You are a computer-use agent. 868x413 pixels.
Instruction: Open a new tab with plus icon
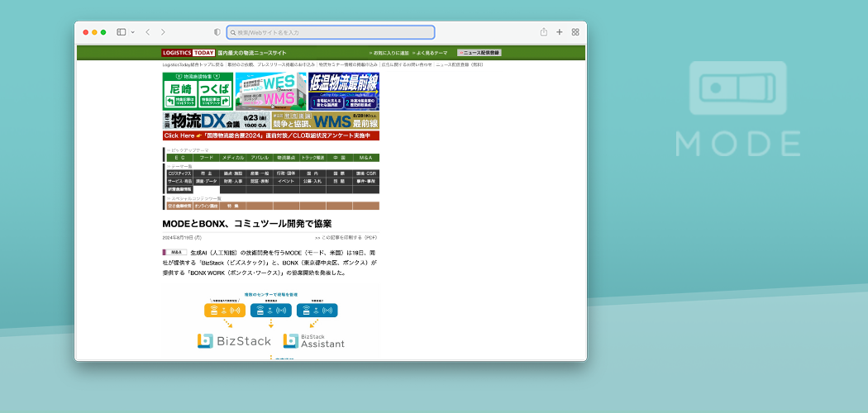560,32
